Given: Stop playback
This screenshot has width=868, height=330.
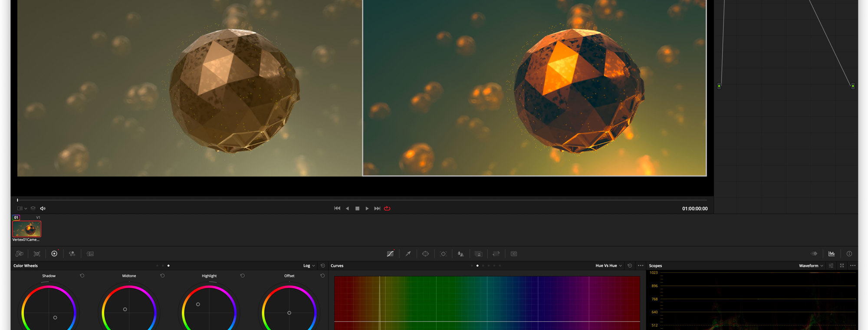Looking at the screenshot, I should tap(357, 208).
